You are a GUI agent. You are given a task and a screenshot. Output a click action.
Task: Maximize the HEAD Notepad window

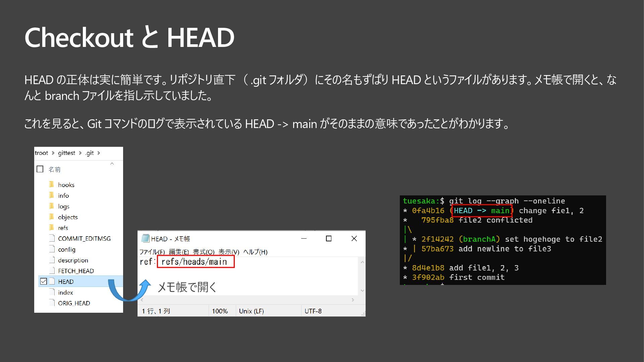coord(329,238)
